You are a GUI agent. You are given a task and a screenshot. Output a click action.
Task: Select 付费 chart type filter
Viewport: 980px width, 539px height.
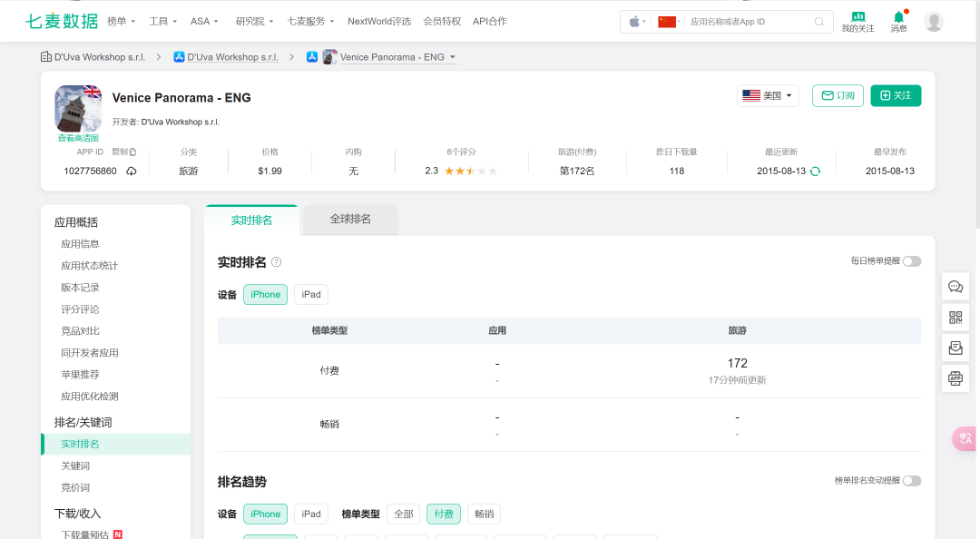pos(444,514)
